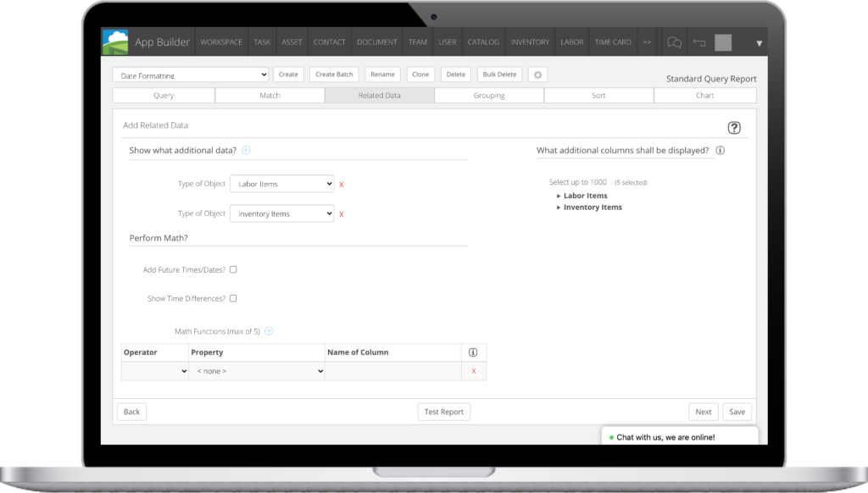The width and height of the screenshot is (868, 493).
Task: Click the Standard Query Report label
Action: [711, 79]
